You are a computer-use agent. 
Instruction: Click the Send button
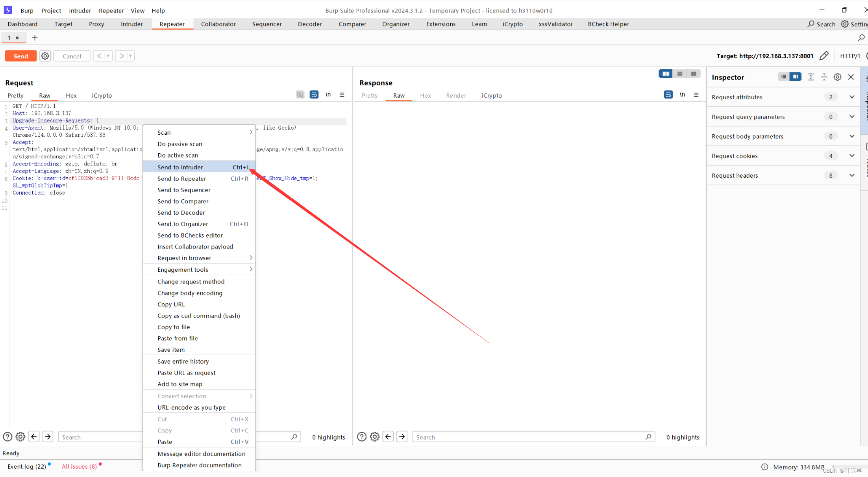[x=21, y=56]
